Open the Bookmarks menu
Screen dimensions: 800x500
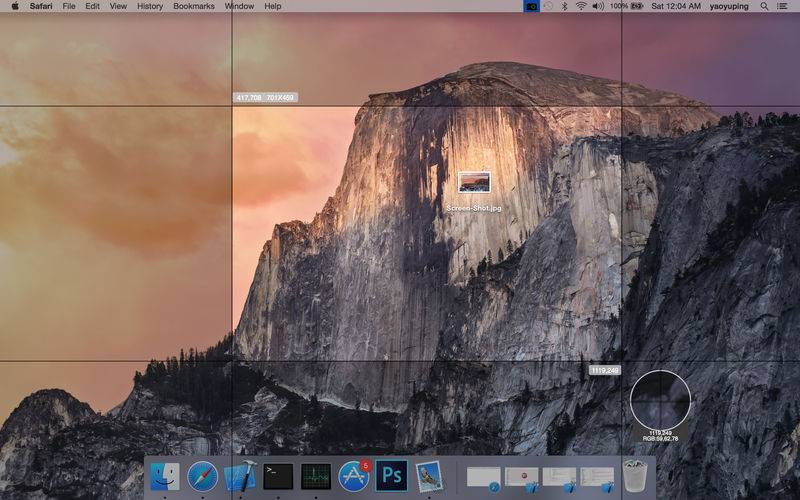click(x=194, y=6)
